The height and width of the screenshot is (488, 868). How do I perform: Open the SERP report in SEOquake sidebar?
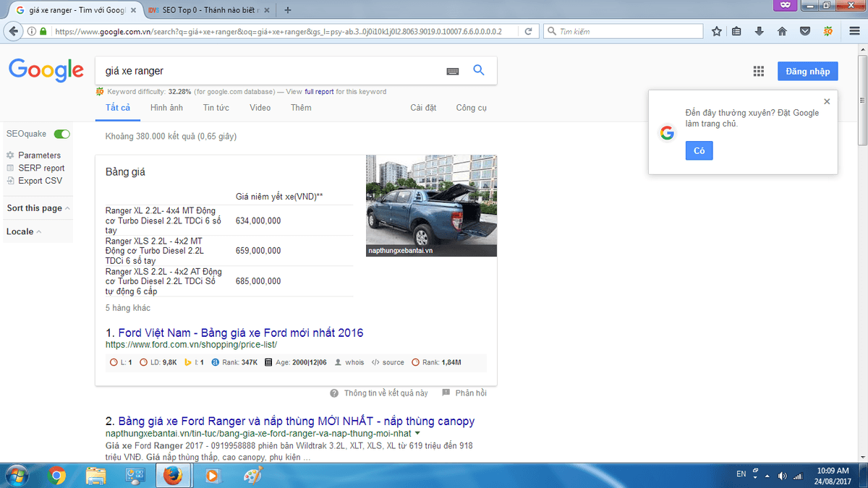tap(35, 168)
